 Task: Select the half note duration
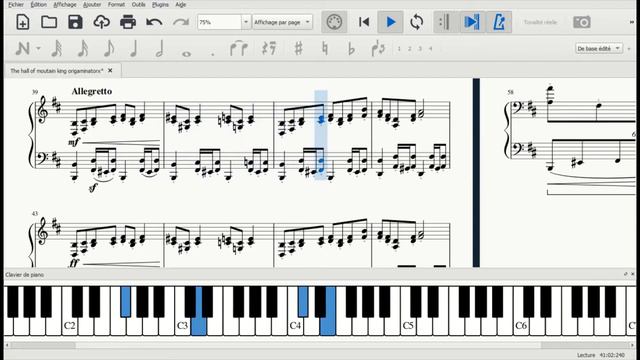click(160, 49)
